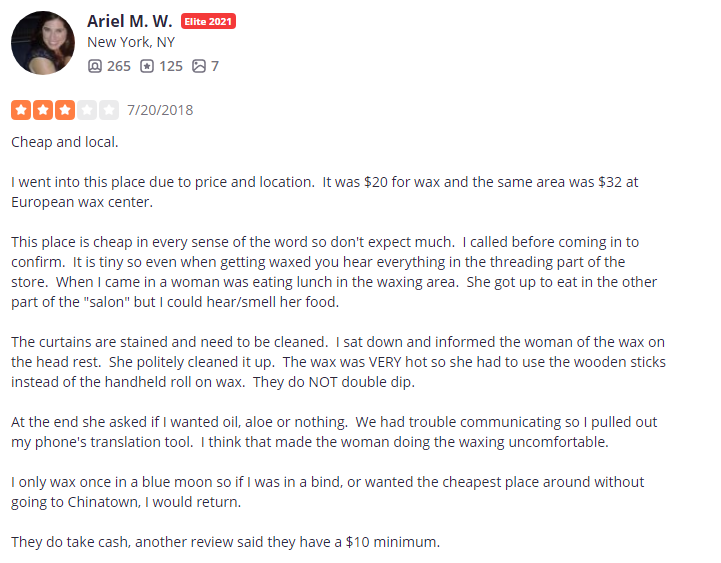Open Ariel M. W. profile name link
The height and width of the screenshot is (563, 721).
[129, 21]
